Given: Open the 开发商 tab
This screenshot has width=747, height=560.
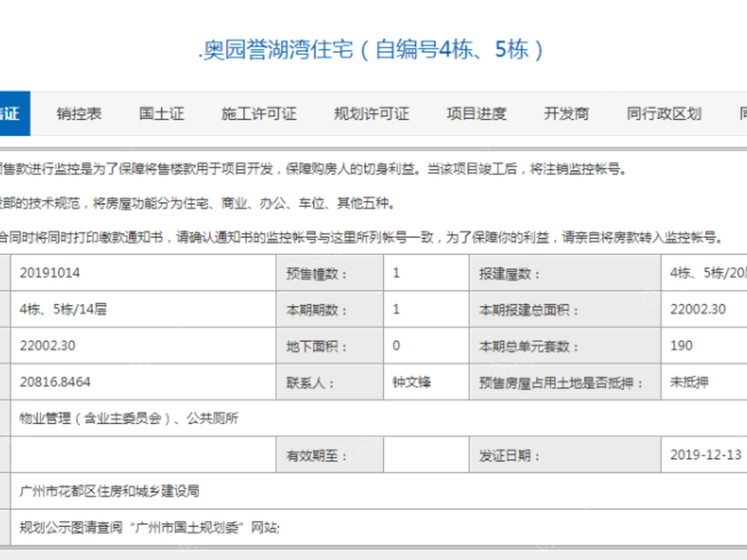Looking at the screenshot, I should pos(566,114).
